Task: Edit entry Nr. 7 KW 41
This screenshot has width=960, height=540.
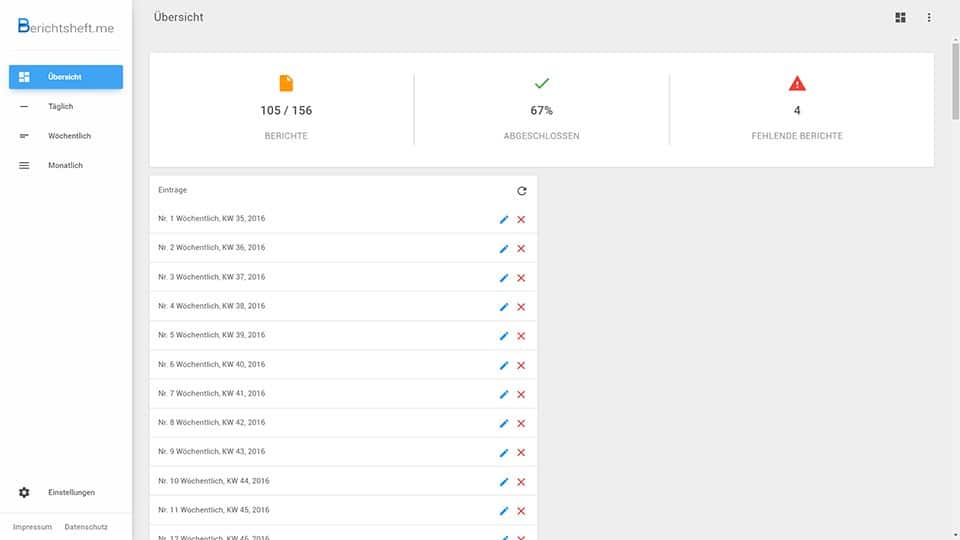Action: point(504,394)
